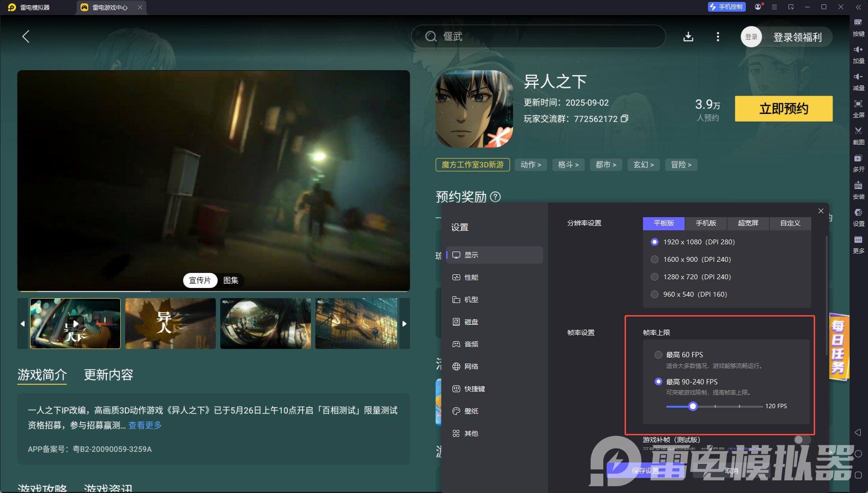Select the 自定义 resolution tab

(x=790, y=223)
